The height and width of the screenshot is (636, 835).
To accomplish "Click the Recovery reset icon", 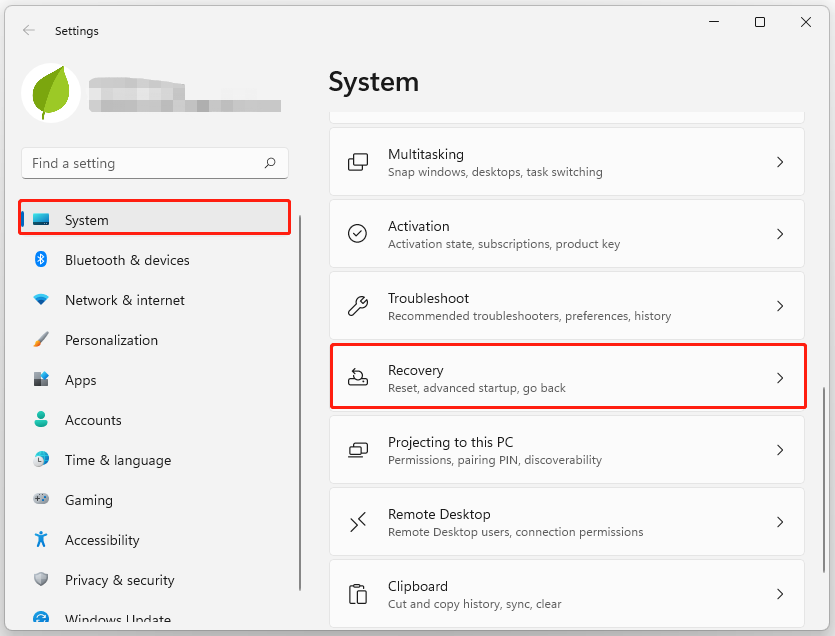I will [357, 377].
